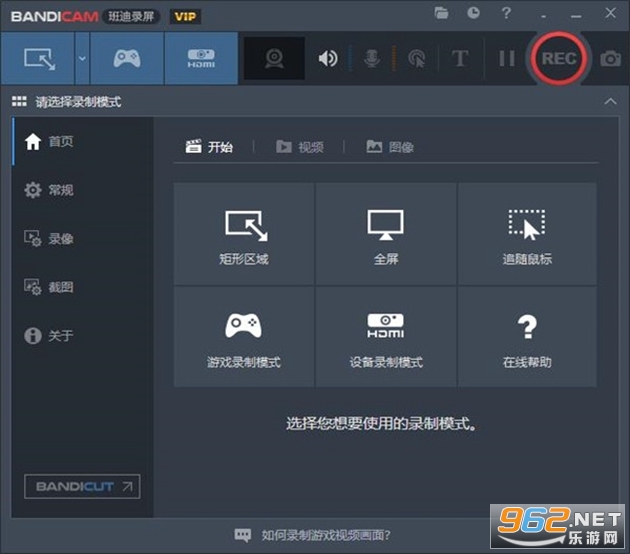Switch to the 视频 tab
The width and height of the screenshot is (630, 554).
pyautogui.click(x=300, y=147)
